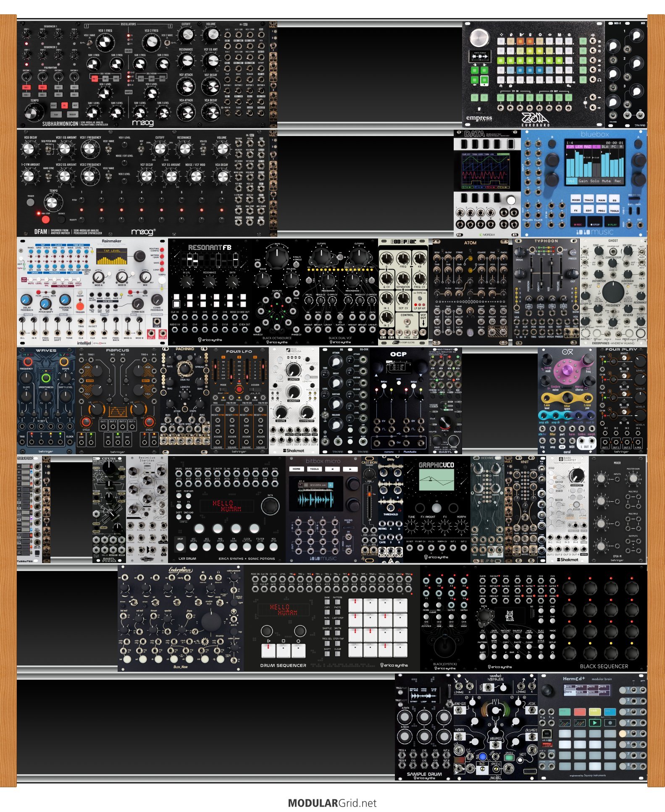Open the MIXER page on bluebox
The width and height of the screenshot is (665, 812).
[576, 200]
